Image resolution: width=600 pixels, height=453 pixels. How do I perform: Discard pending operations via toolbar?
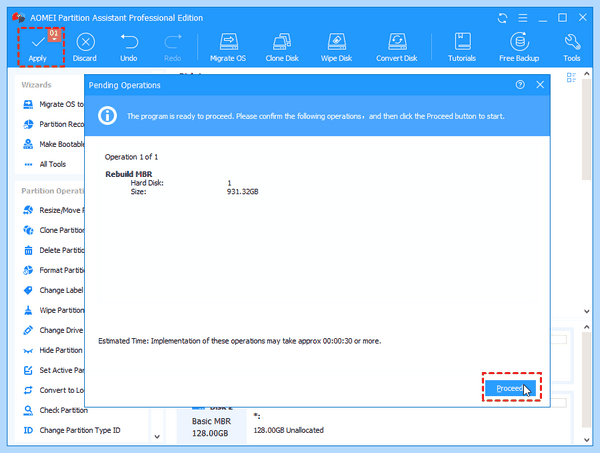click(85, 48)
